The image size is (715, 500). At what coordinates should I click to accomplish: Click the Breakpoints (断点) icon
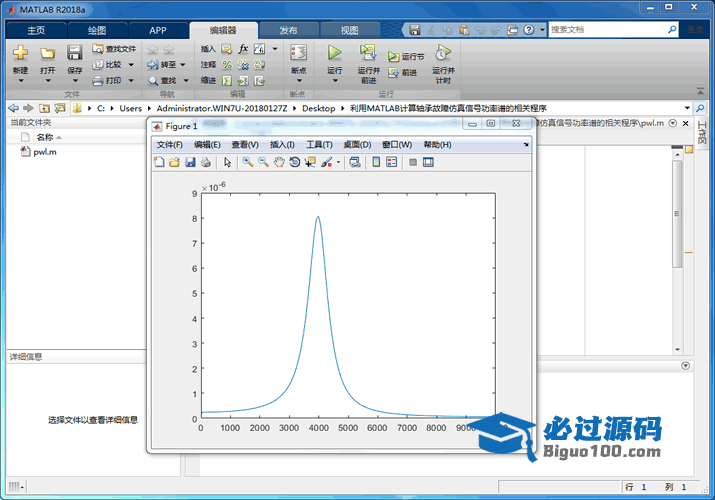pos(298,56)
